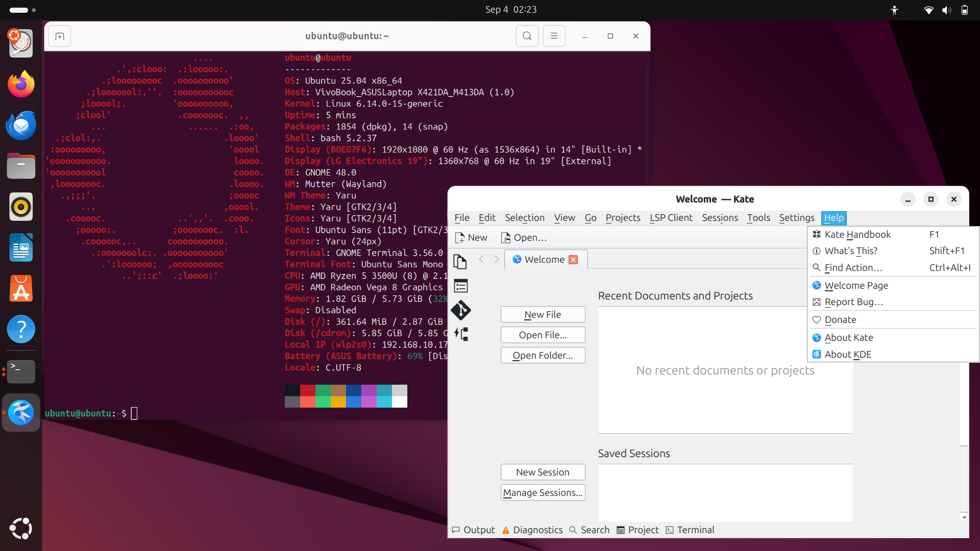980x551 pixels.
Task: Choose What's This? from Help menu
Action: tap(893, 251)
